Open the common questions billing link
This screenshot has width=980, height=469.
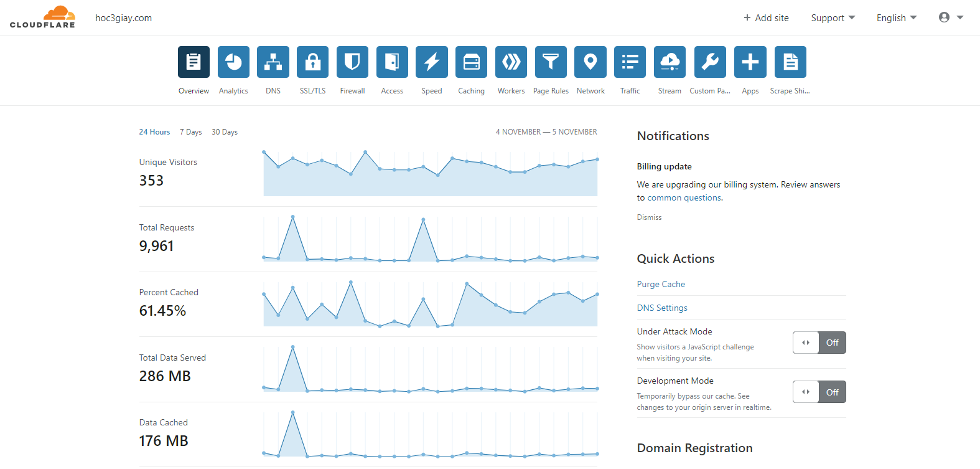684,197
